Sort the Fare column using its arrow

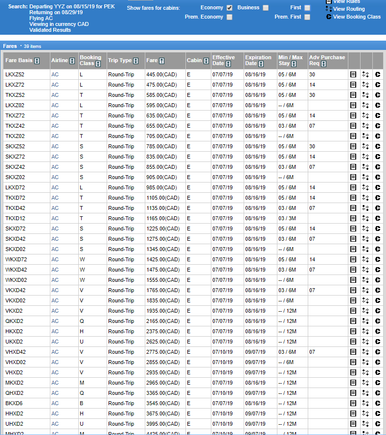162,61
